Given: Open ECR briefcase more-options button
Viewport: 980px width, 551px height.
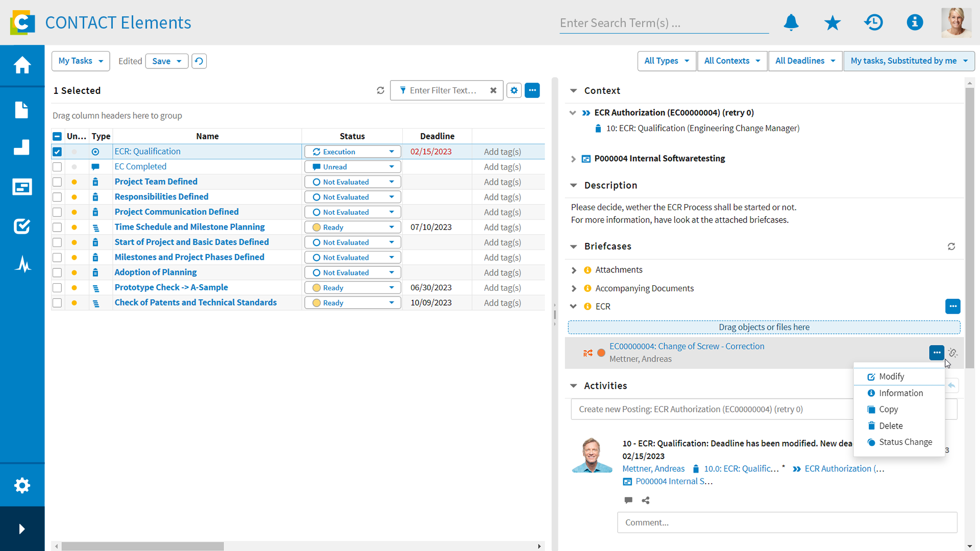Looking at the screenshot, I should point(953,306).
